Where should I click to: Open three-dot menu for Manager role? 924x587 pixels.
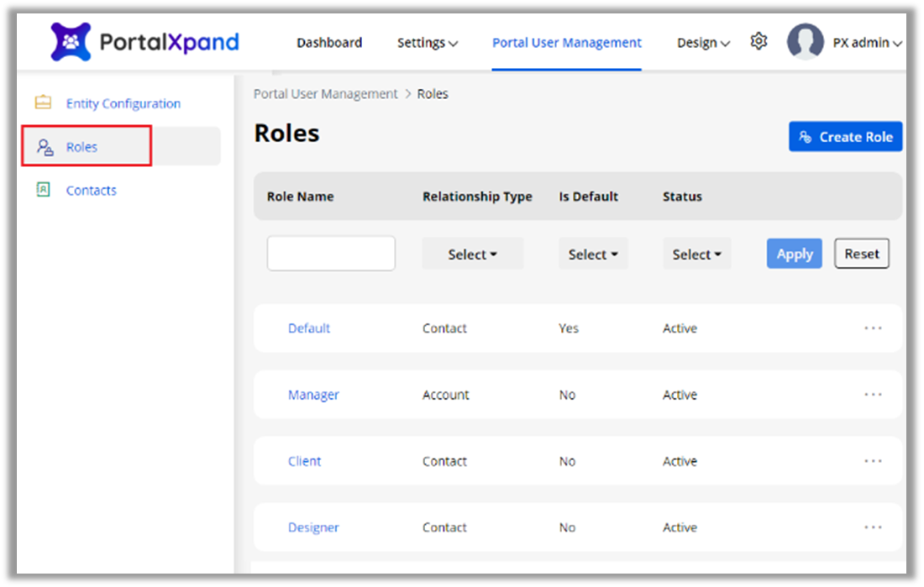coord(873,395)
